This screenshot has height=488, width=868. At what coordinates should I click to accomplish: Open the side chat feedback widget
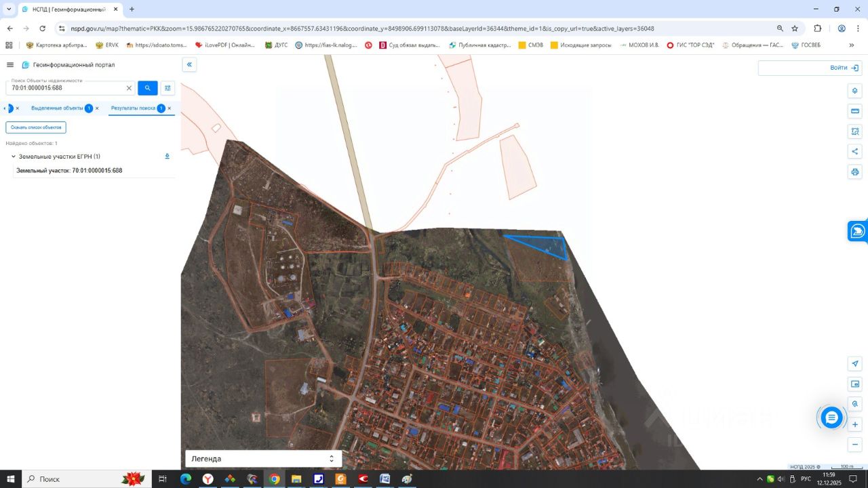point(858,231)
